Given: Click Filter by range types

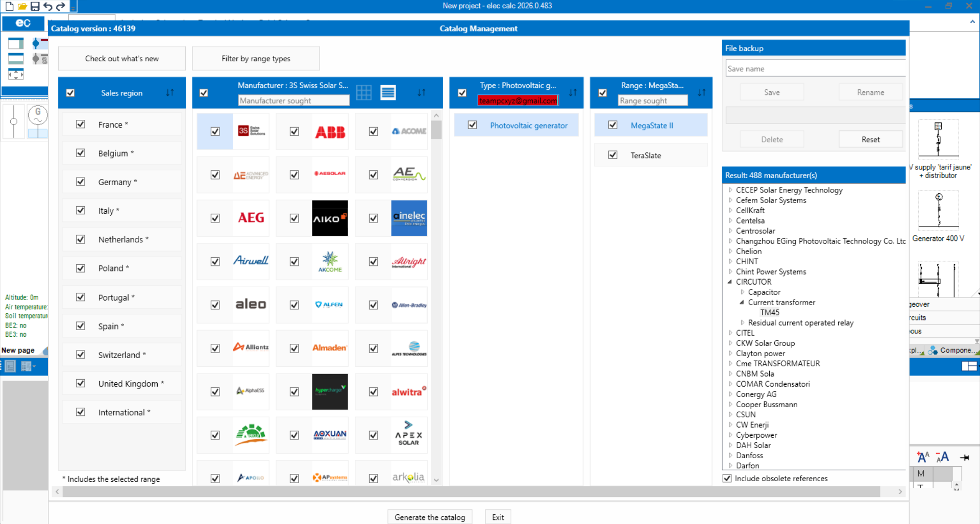Looking at the screenshot, I should (256, 59).
